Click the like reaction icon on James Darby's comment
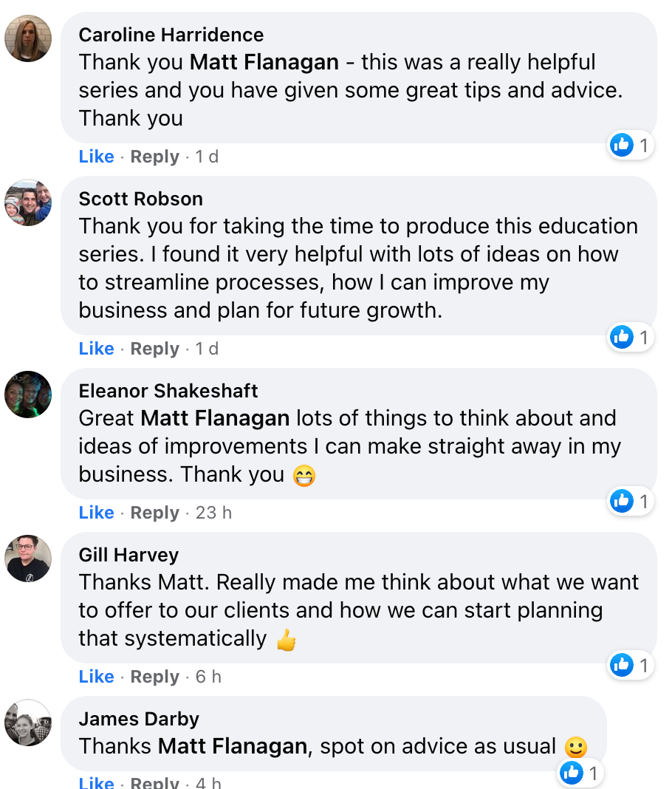672x789 pixels. click(572, 773)
